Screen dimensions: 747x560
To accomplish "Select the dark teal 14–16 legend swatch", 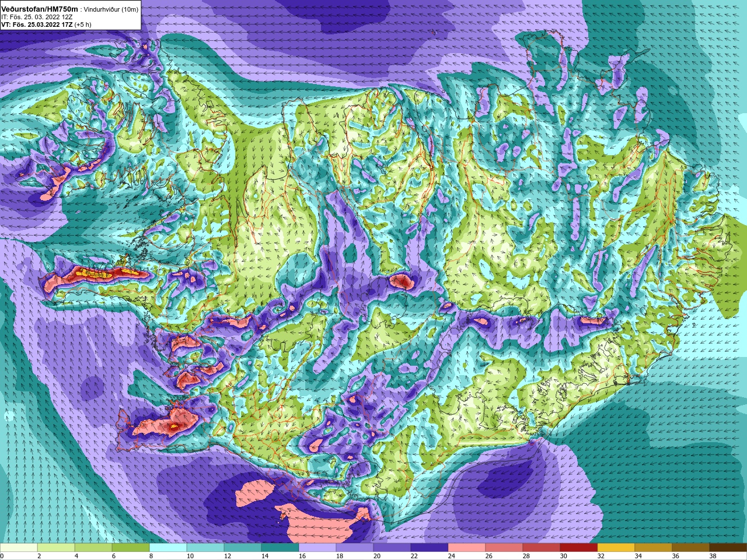I will pos(280,548).
